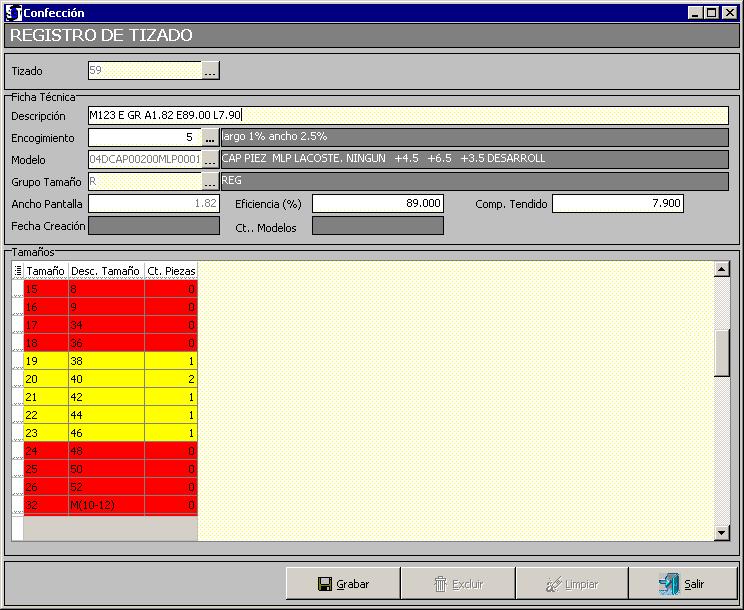Click the Confección window title bar icon
The width and height of the screenshot is (744, 610).
pos(13,13)
